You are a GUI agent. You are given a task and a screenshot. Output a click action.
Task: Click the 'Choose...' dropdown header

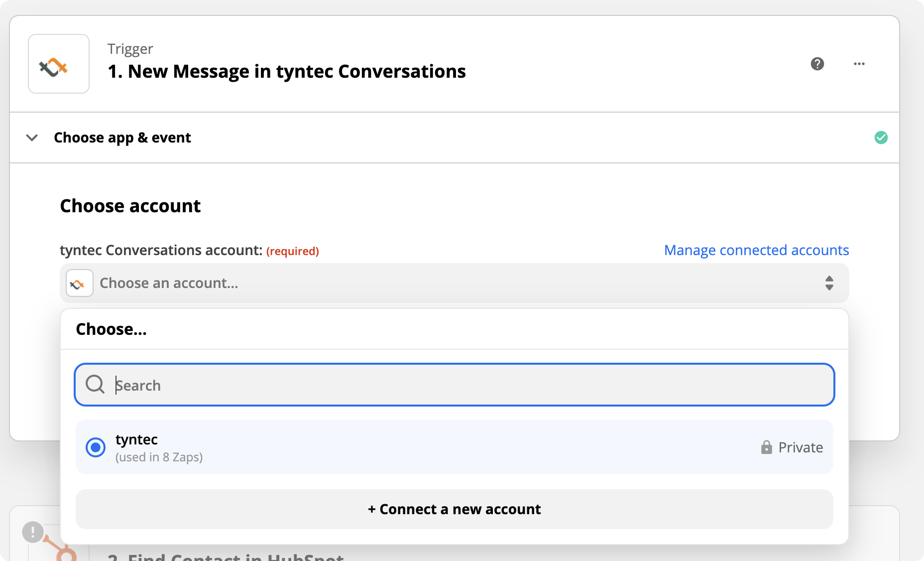(x=111, y=329)
